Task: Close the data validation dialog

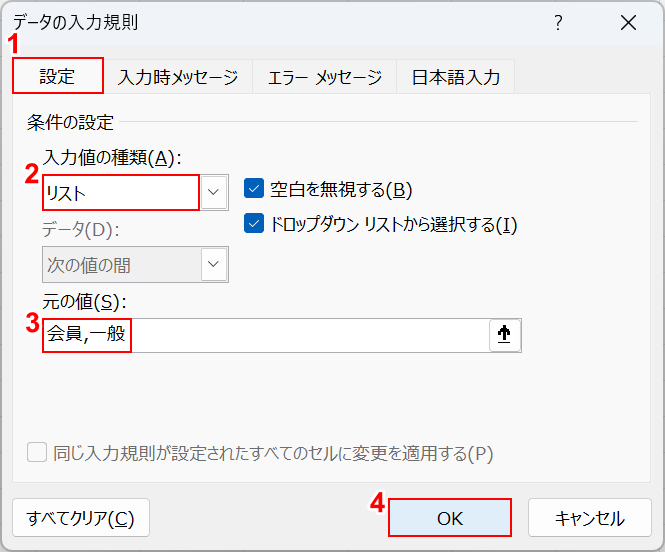Action: [628, 23]
